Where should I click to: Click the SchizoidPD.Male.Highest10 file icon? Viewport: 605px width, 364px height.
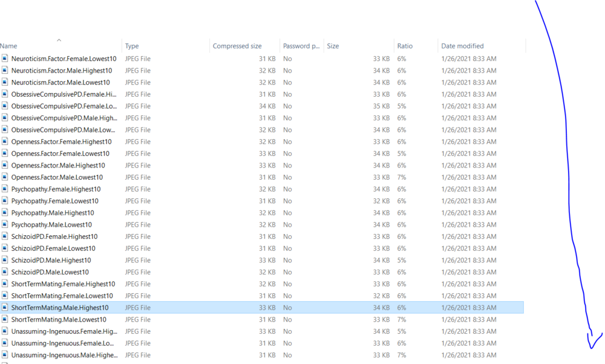(5, 260)
